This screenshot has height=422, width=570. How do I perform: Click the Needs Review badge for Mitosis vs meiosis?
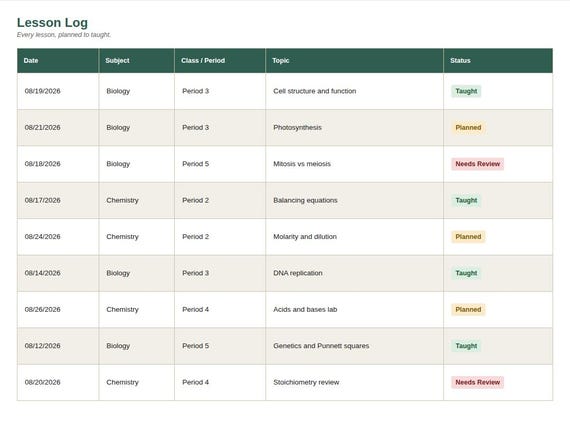tap(478, 164)
